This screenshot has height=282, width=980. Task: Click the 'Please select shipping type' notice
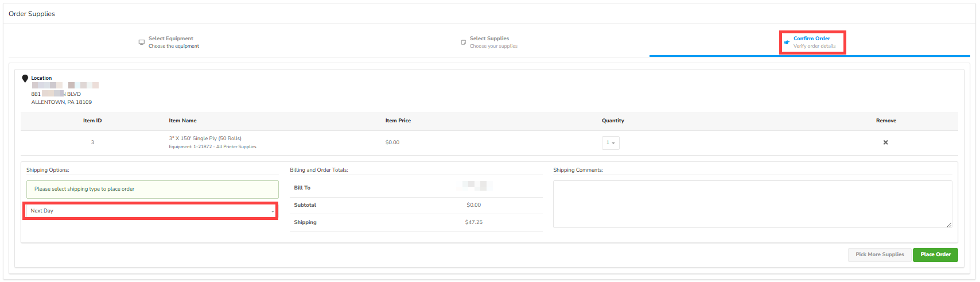152,189
